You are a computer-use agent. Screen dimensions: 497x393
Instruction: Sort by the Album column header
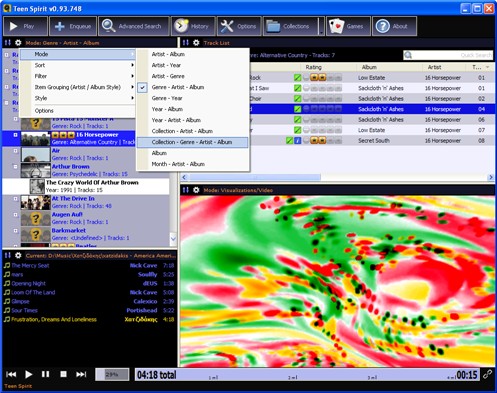[x=389, y=67]
